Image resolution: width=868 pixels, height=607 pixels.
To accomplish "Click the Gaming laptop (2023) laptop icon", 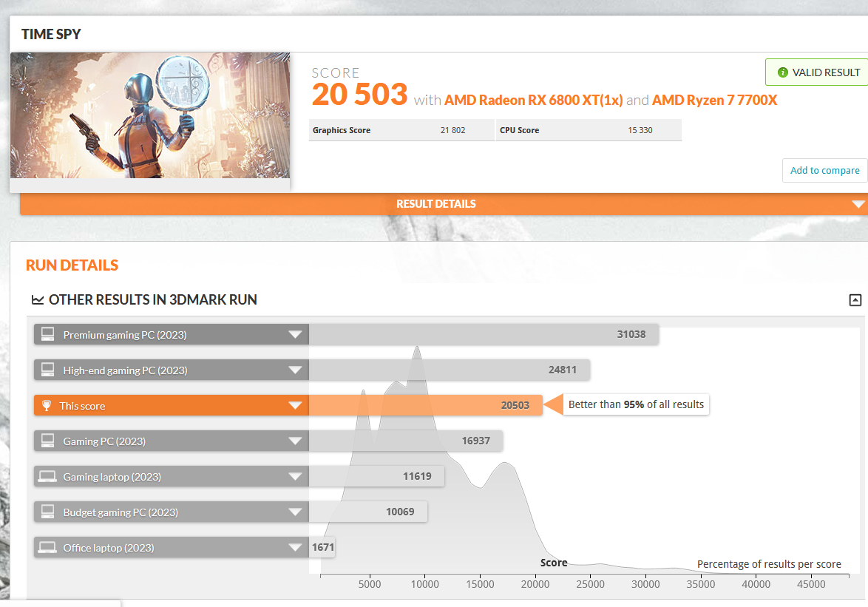I will tap(47, 476).
